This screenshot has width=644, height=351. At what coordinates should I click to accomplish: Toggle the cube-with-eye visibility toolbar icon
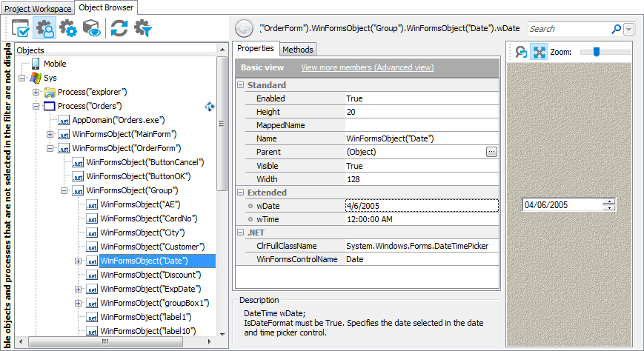tap(92, 29)
